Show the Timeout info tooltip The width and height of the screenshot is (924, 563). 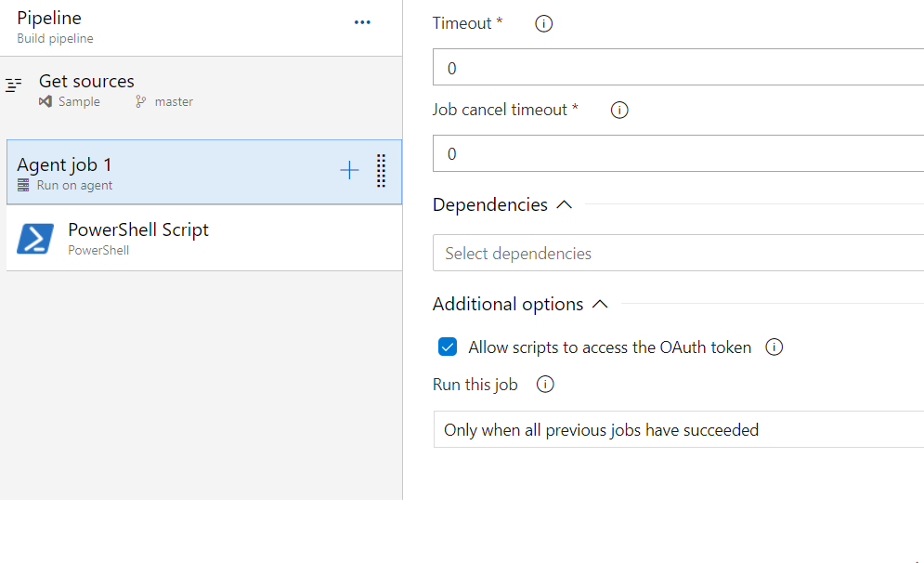coord(544,24)
